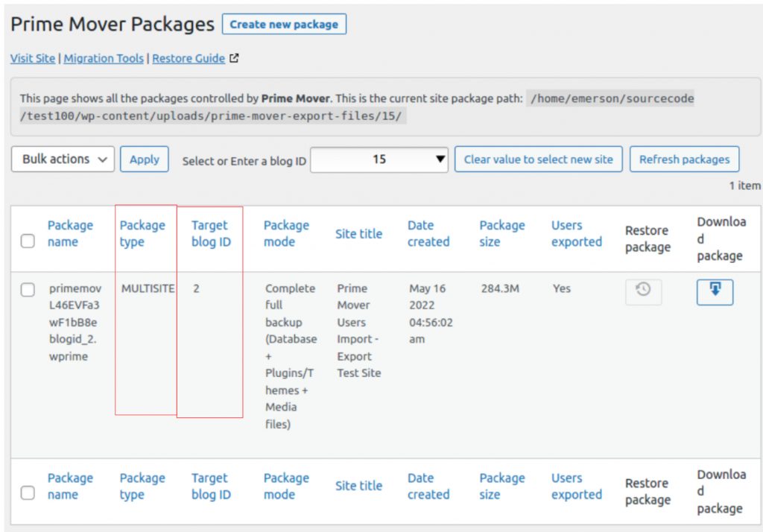
Task: Click Site title in table footer
Action: click(358, 486)
